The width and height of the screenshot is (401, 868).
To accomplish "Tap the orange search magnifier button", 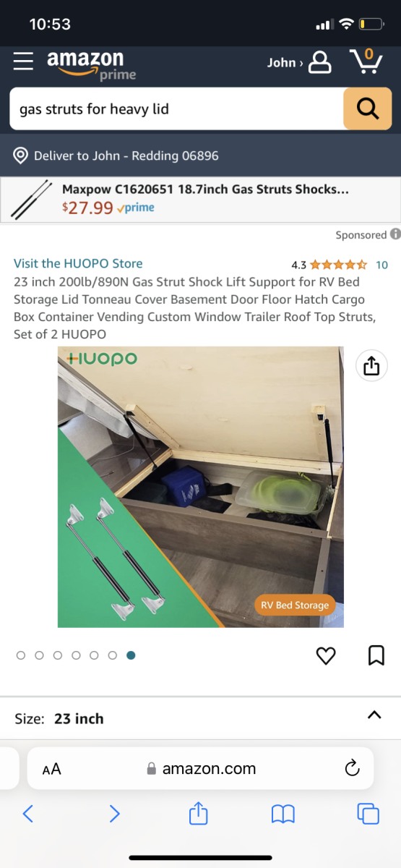I will (x=367, y=109).
